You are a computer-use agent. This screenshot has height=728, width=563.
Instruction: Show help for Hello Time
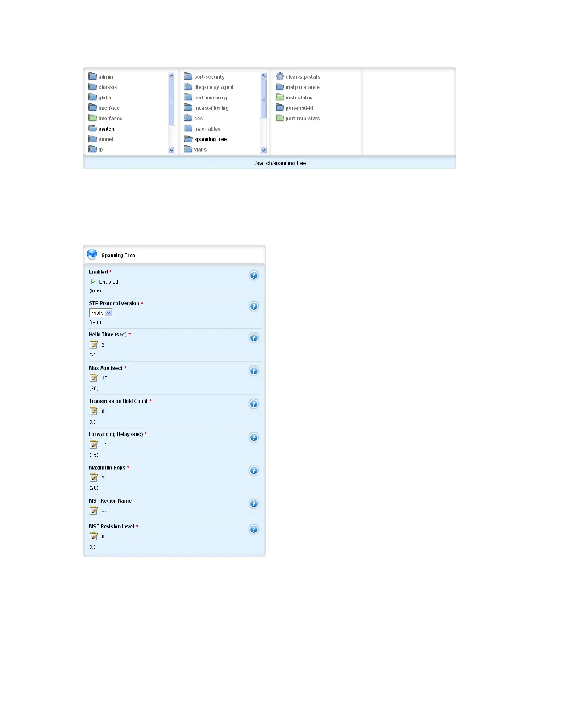click(x=253, y=337)
